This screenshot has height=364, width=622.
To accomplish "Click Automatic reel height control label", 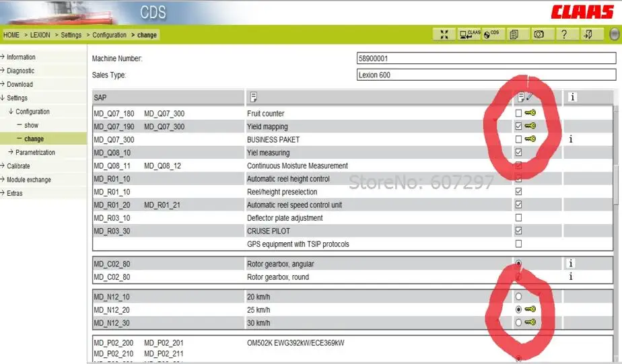I will point(288,179).
